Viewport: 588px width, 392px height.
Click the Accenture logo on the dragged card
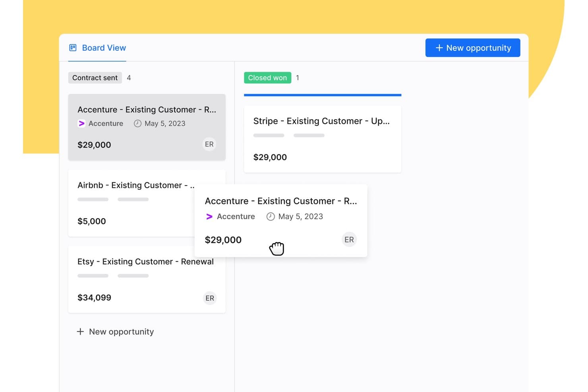click(209, 216)
